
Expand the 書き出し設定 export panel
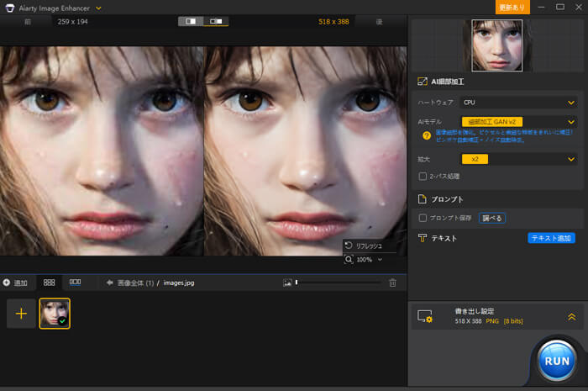(571, 316)
